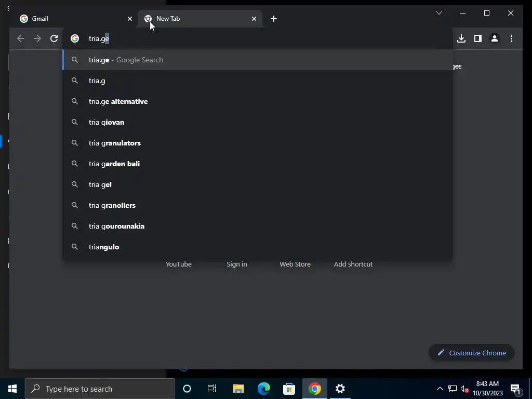Image resolution: width=532 pixels, height=399 pixels.
Task: Select 'tria giovan' suggestion
Action: click(x=258, y=122)
